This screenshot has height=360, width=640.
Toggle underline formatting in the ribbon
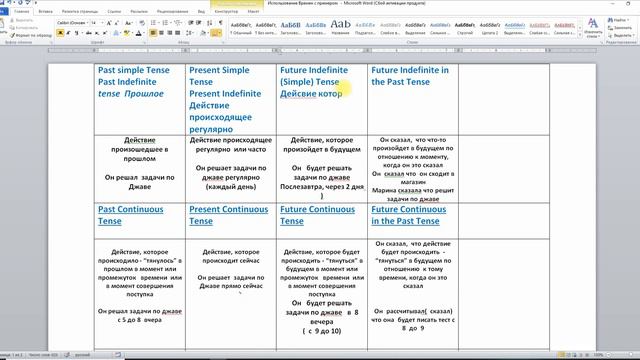coord(76,33)
